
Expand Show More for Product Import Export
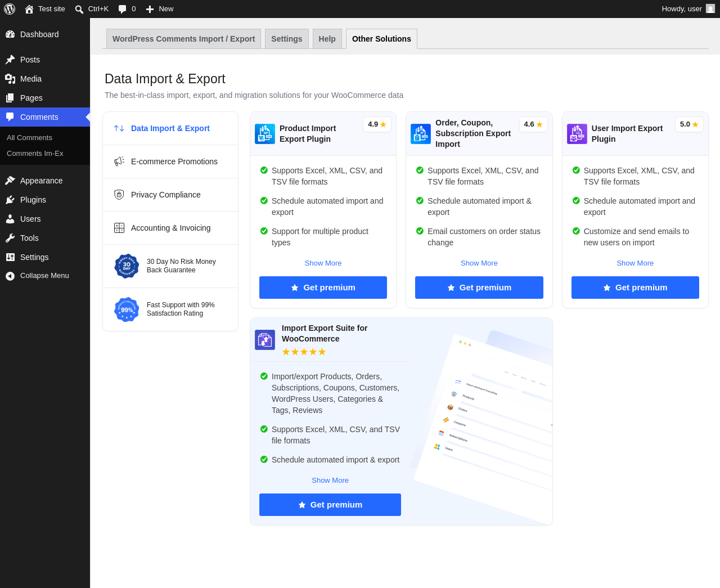click(x=323, y=263)
